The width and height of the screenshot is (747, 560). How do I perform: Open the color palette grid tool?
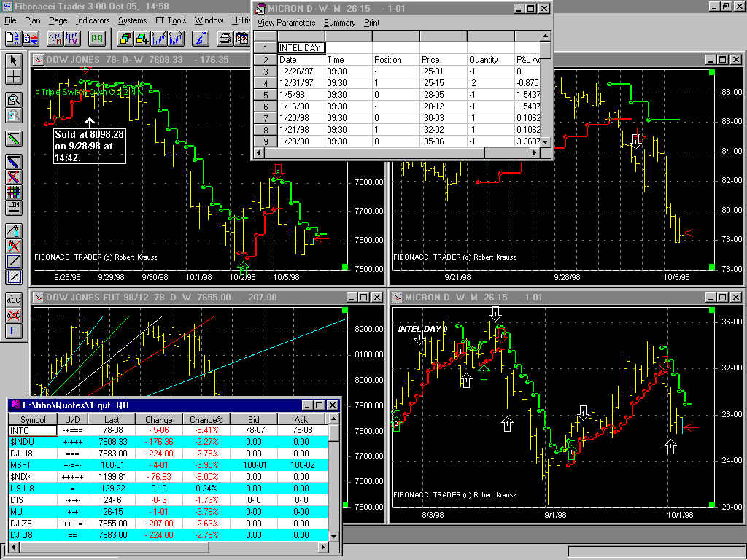pyautogui.click(x=13, y=192)
